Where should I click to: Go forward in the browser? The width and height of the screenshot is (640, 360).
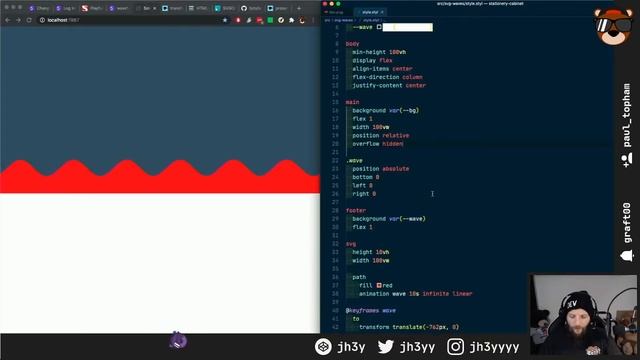point(18,20)
